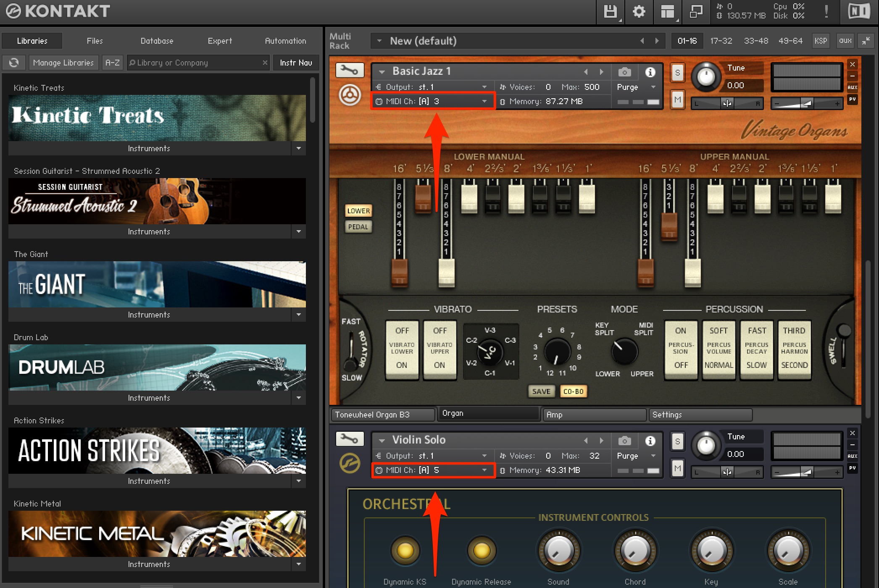The height and width of the screenshot is (588, 879).
Task: Click the A-Z sort button
Action: (x=112, y=63)
